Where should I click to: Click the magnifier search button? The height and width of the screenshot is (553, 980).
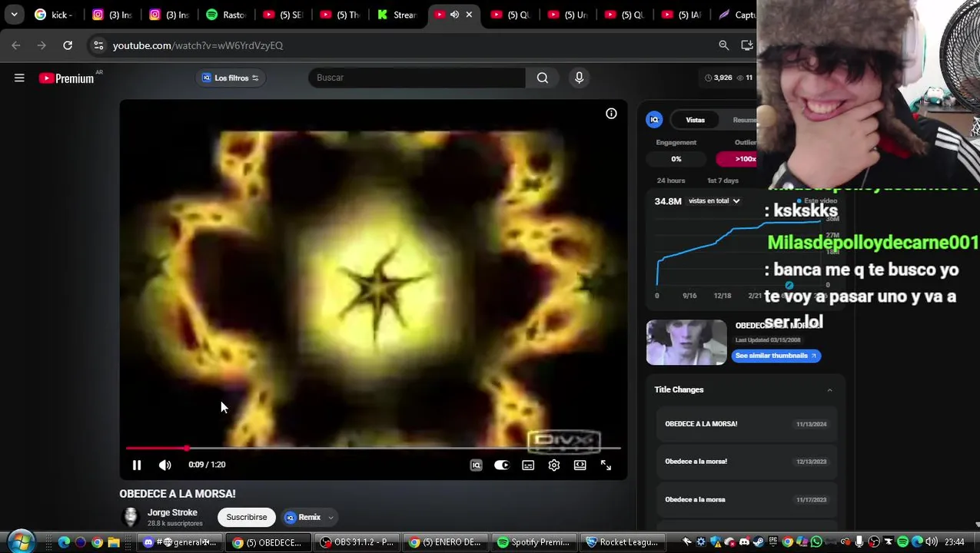click(x=543, y=78)
